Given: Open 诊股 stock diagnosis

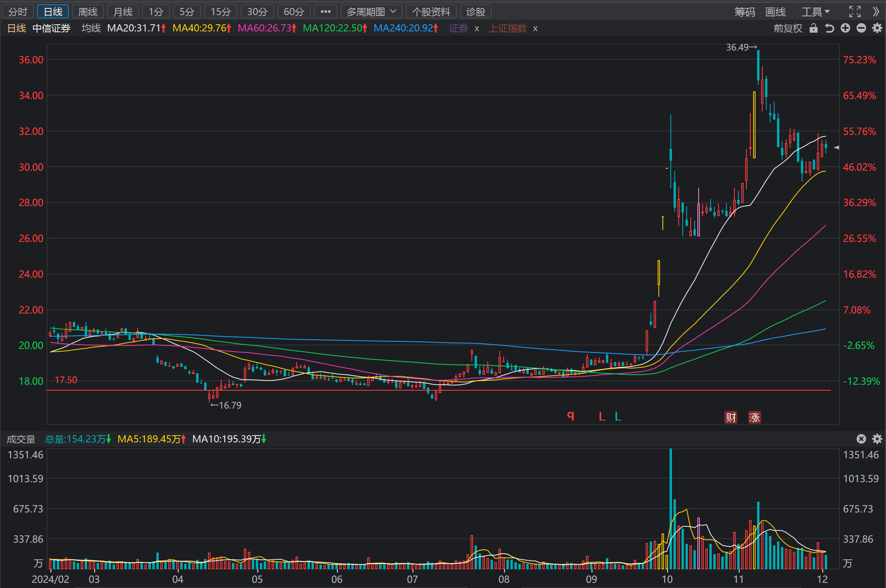Looking at the screenshot, I should click(476, 12).
